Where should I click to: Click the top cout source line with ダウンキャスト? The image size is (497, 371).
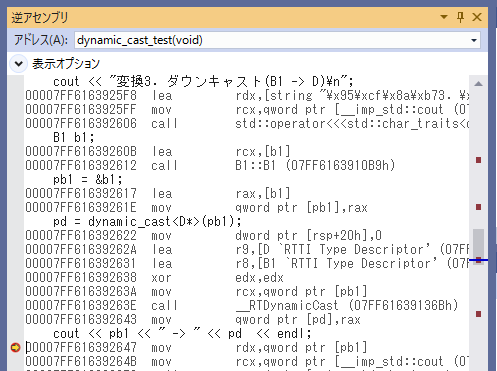coord(203,81)
